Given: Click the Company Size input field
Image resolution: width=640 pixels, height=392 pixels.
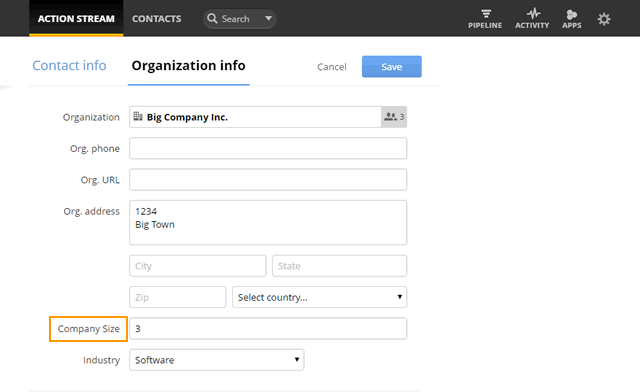Looking at the screenshot, I should [268, 328].
